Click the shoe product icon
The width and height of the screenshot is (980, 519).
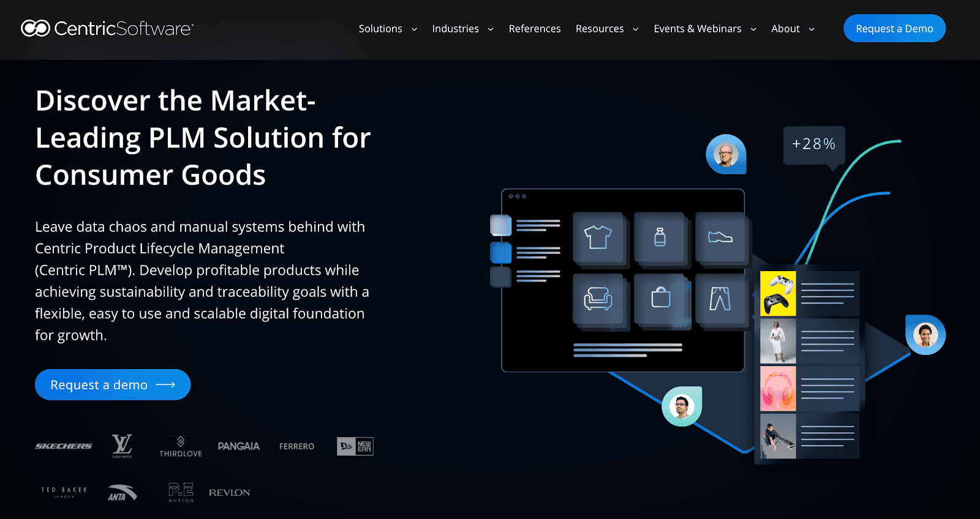[720, 237]
